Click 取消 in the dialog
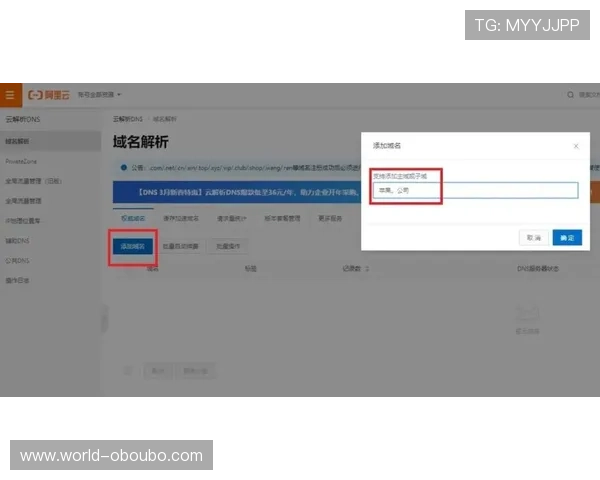This screenshot has height=480, width=600. pyautogui.click(x=533, y=238)
